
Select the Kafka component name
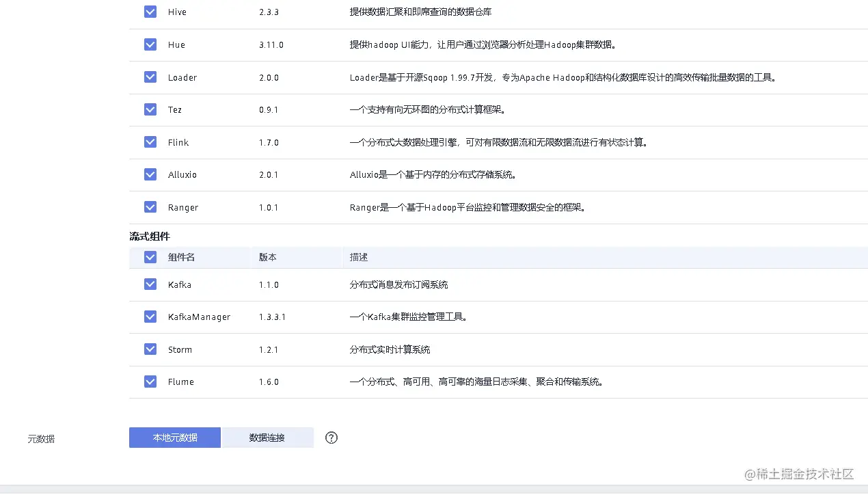pyautogui.click(x=180, y=284)
